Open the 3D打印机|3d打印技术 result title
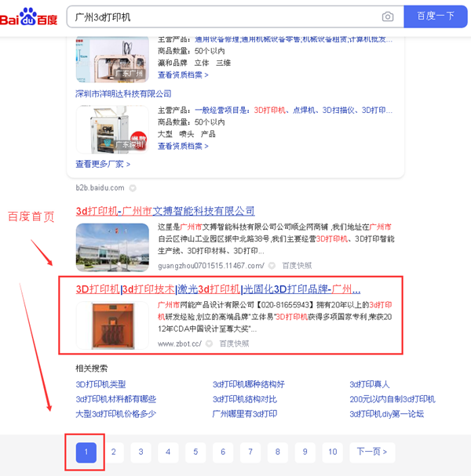471x476 pixels. [217, 289]
